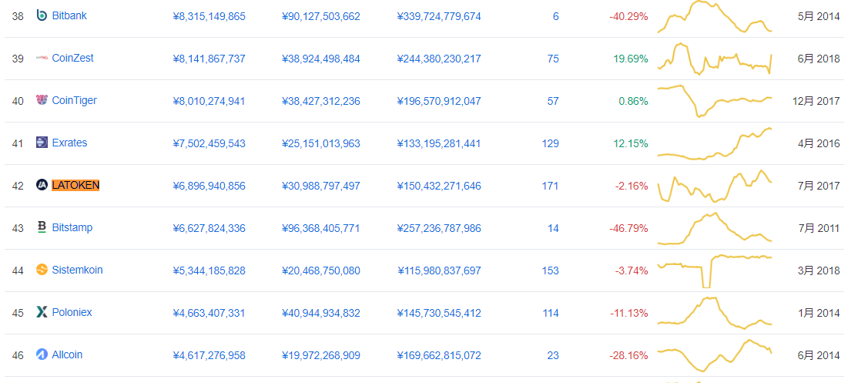
Task: Click Poloniex 24h volume ¥4,663,407,331
Action: [209, 313]
